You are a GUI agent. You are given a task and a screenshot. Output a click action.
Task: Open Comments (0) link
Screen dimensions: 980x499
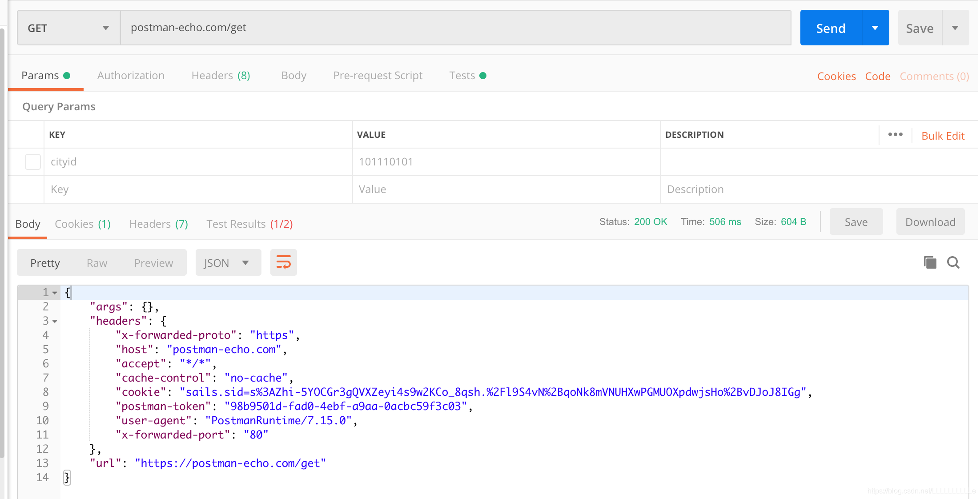(x=935, y=76)
